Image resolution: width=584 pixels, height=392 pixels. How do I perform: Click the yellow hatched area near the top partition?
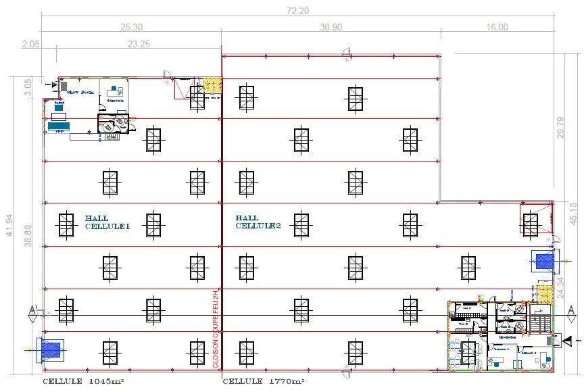tap(213, 85)
